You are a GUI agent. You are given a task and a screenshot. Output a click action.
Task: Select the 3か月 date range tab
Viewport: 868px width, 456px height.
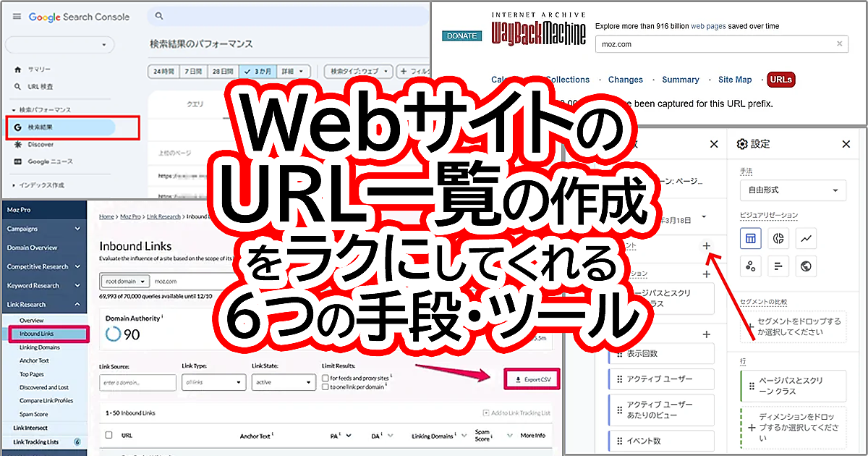tap(258, 71)
